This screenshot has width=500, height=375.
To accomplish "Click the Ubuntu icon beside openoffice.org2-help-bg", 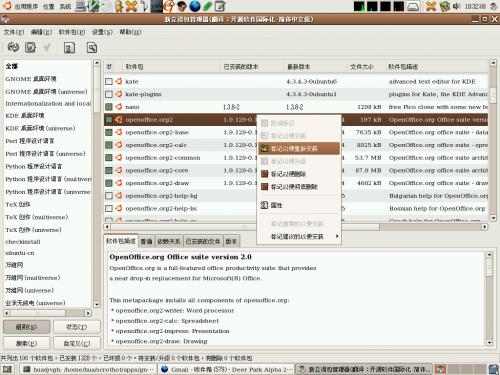I will 119,196.
